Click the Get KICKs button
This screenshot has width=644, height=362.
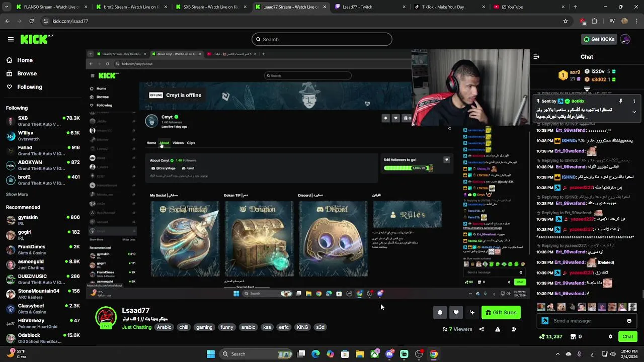click(x=599, y=39)
